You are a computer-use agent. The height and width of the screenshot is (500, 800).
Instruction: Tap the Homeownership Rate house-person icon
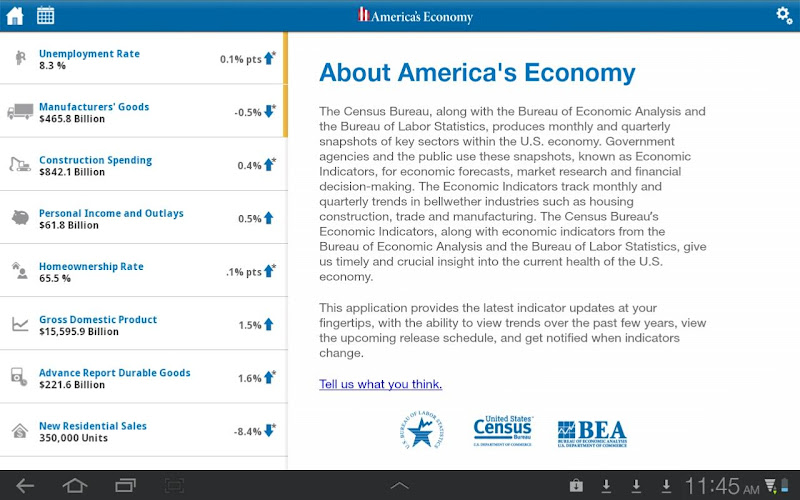(20, 270)
